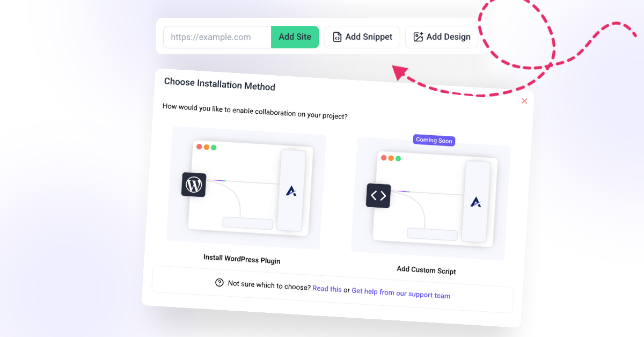Click the snippet icon in Add Snippet
The width and height of the screenshot is (644, 337).
(337, 37)
